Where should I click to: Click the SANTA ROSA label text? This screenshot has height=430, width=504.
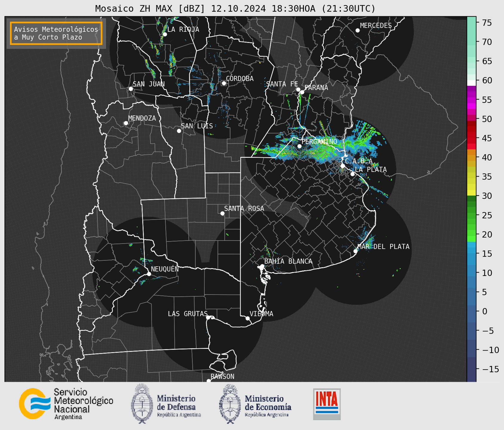click(244, 208)
